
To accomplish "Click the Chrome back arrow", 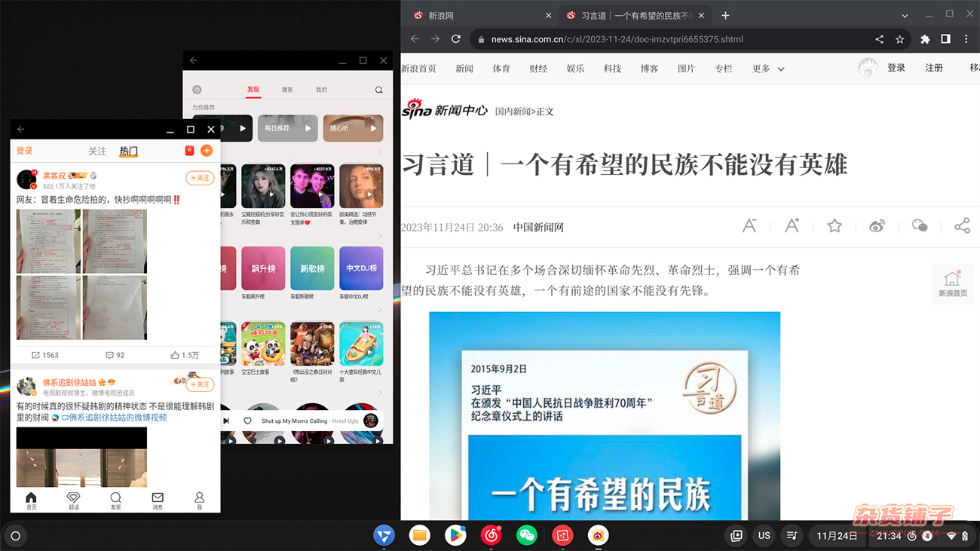I will tap(415, 39).
